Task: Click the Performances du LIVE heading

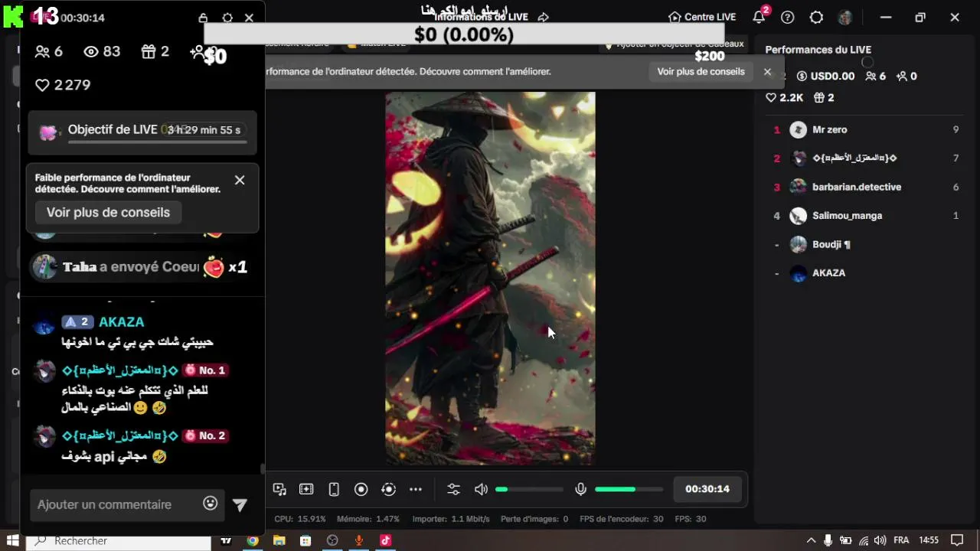Action: coord(818,50)
